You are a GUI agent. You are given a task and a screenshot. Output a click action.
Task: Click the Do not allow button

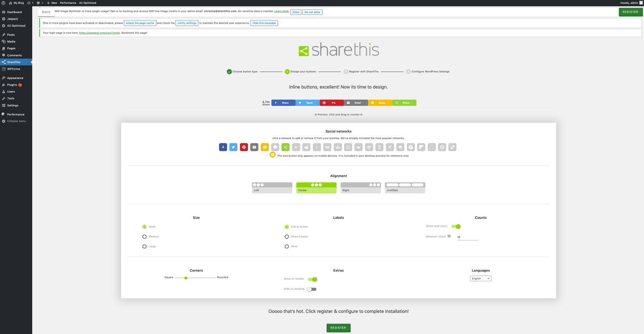(x=312, y=12)
